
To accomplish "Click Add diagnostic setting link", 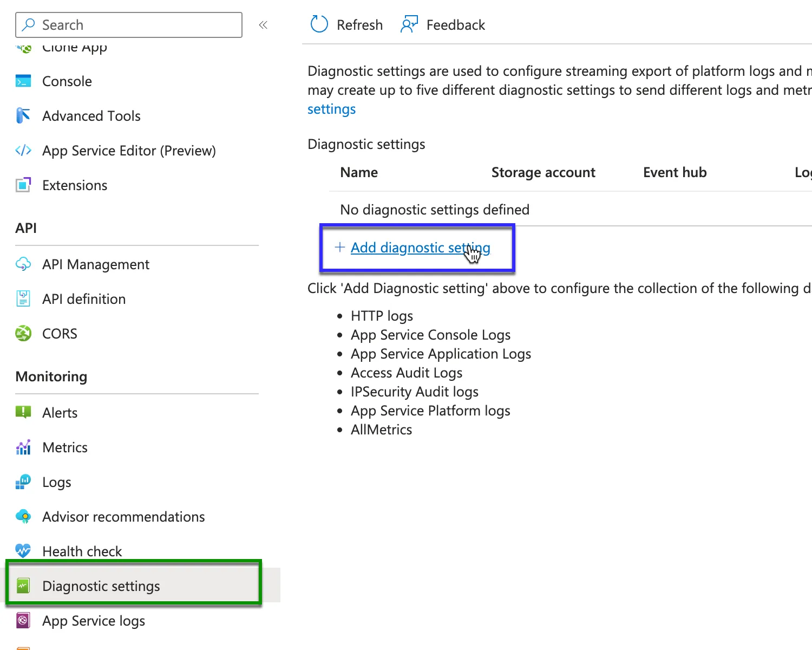I will point(420,248).
